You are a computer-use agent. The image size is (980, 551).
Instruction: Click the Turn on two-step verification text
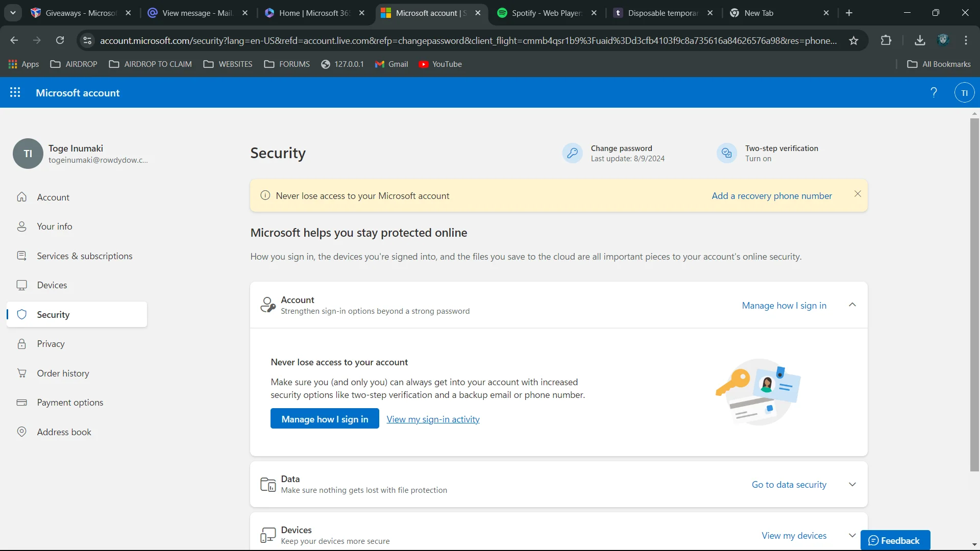(x=758, y=159)
